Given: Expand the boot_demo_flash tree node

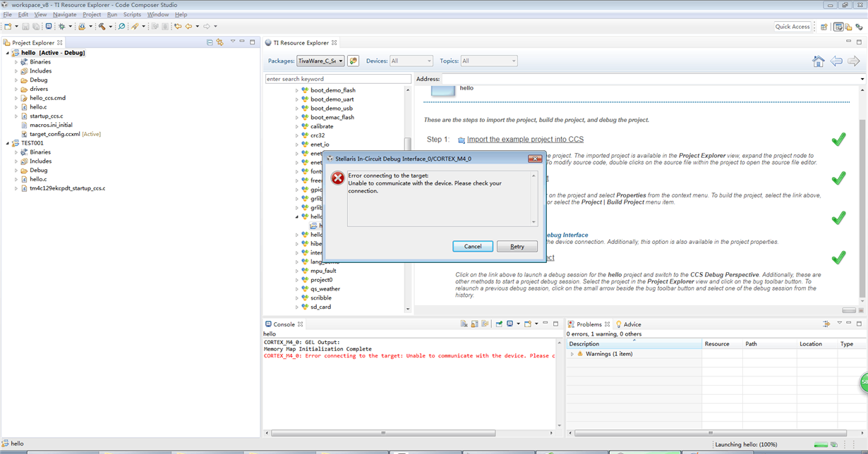Looking at the screenshot, I should pos(297,90).
